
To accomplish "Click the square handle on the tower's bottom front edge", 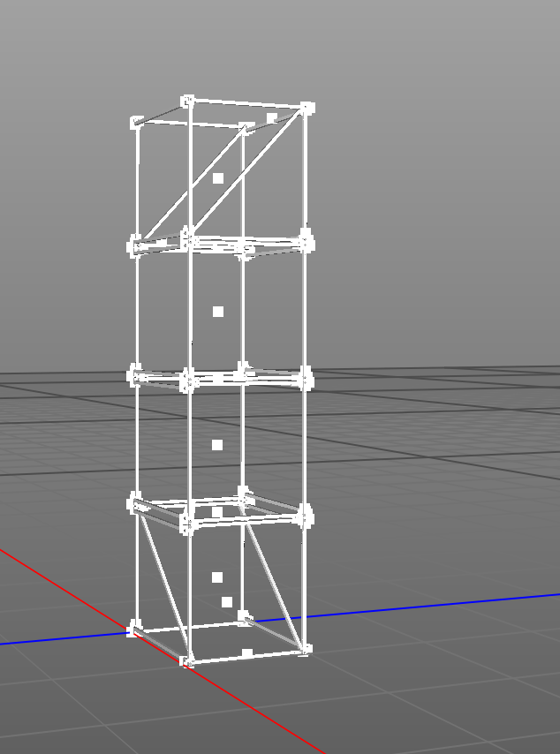I will [x=247, y=653].
